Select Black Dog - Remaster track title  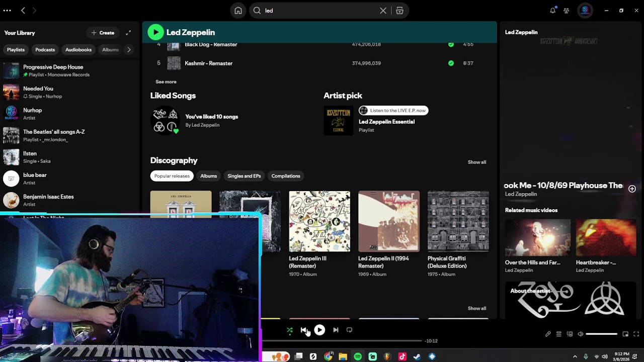[211, 44]
